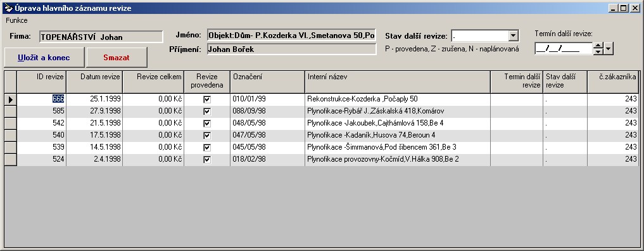Click the Označení cell 010/01/99

coord(267,100)
